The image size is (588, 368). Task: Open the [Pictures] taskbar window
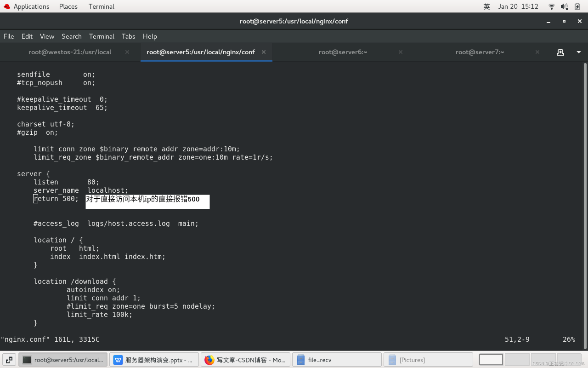point(428,360)
